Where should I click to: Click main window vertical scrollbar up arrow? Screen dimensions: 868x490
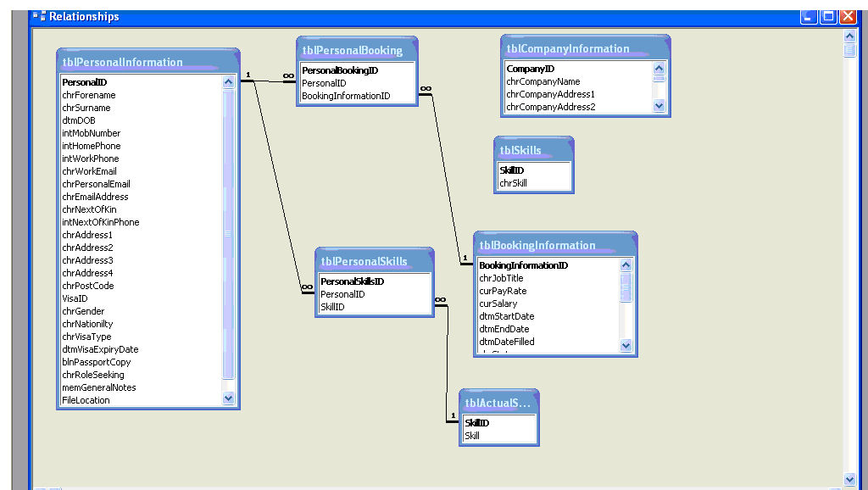point(849,36)
